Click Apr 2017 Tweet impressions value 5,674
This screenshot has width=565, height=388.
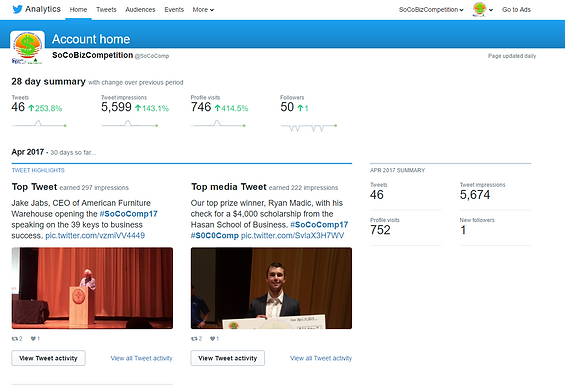[x=475, y=195]
